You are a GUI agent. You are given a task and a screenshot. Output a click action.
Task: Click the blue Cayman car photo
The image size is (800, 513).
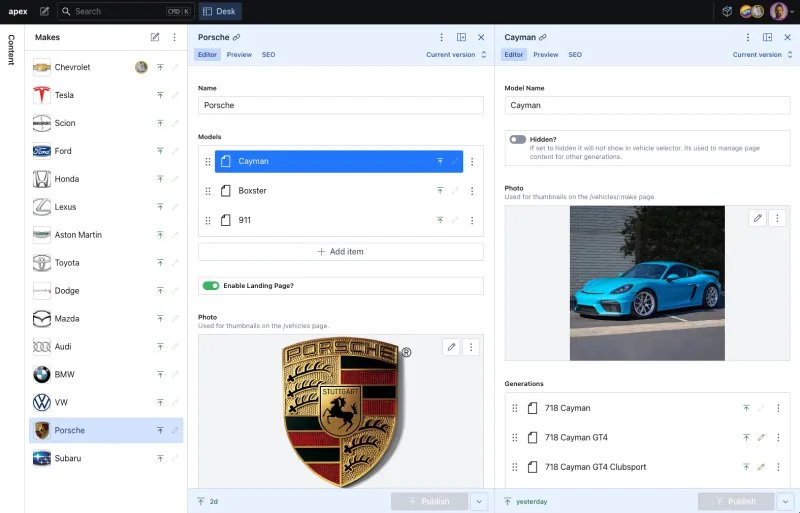(647, 283)
